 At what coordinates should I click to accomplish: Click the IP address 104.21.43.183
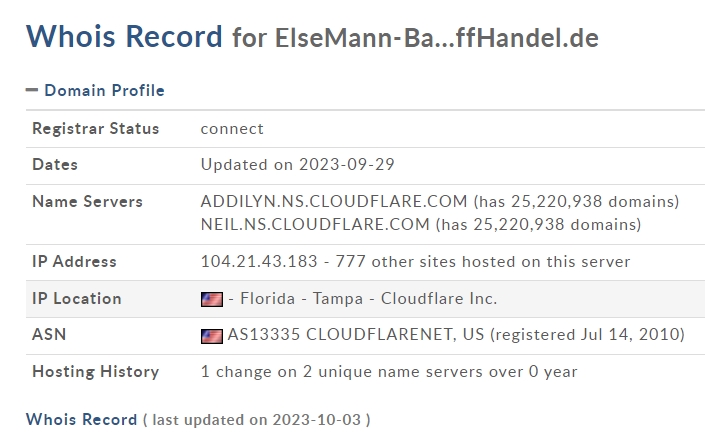[x=259, y=262]
